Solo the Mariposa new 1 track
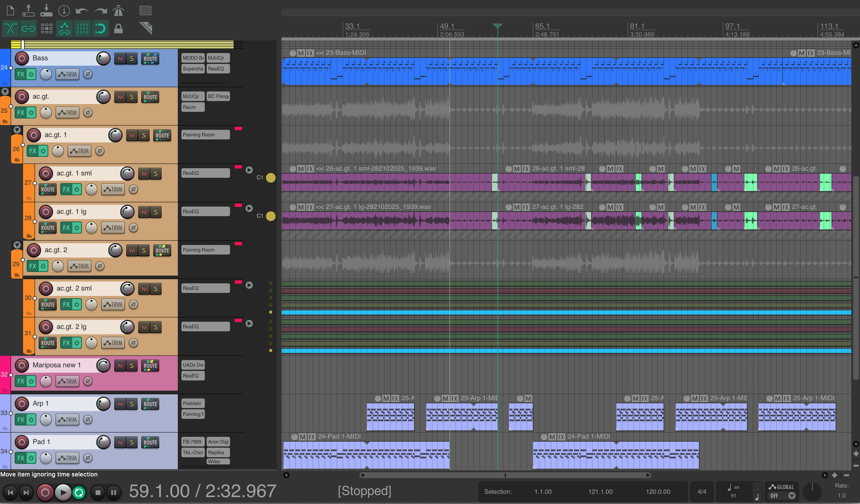Image resolution: width=860 pixels, height=504 pixels. pyautogui.click(x=131, y=366)
